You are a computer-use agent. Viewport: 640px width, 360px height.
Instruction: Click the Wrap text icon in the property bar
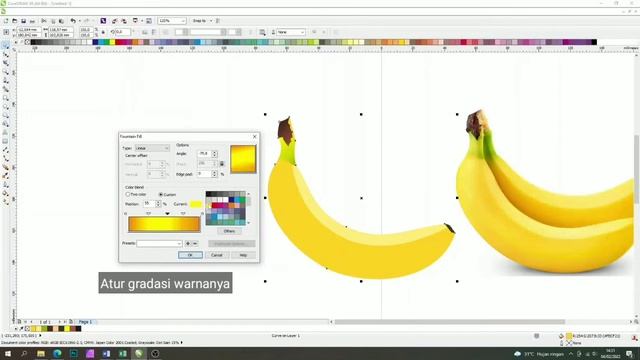coord(262,32)
